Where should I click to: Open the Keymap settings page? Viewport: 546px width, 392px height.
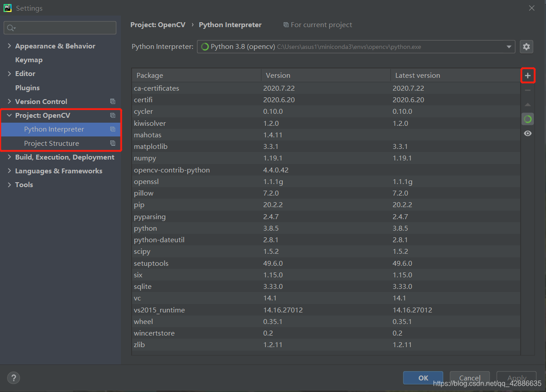point(29,60)
